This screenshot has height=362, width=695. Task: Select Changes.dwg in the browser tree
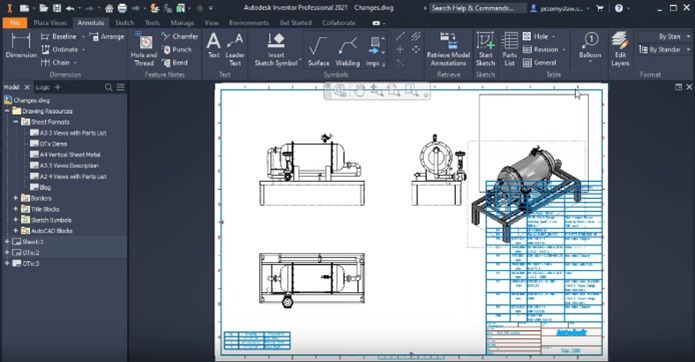pos(27,100)
